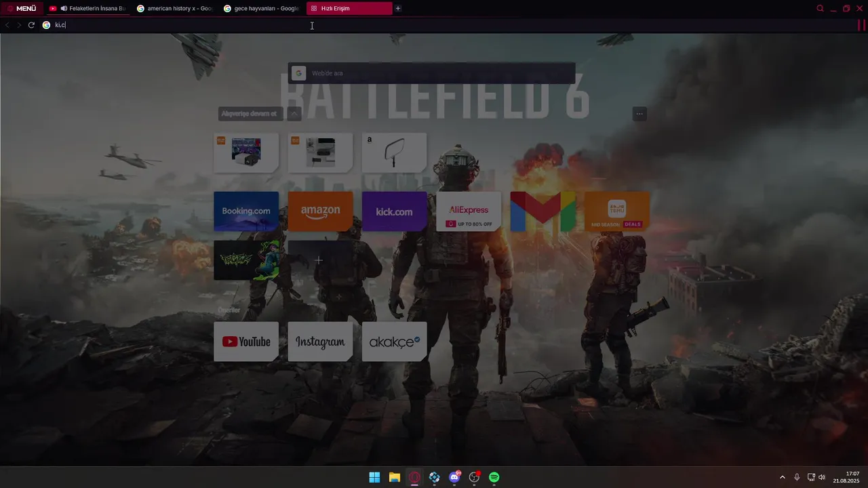Viewport: 868px width, 488px height.
Task: Open the volume tray icon
Action: click(822, 477)
